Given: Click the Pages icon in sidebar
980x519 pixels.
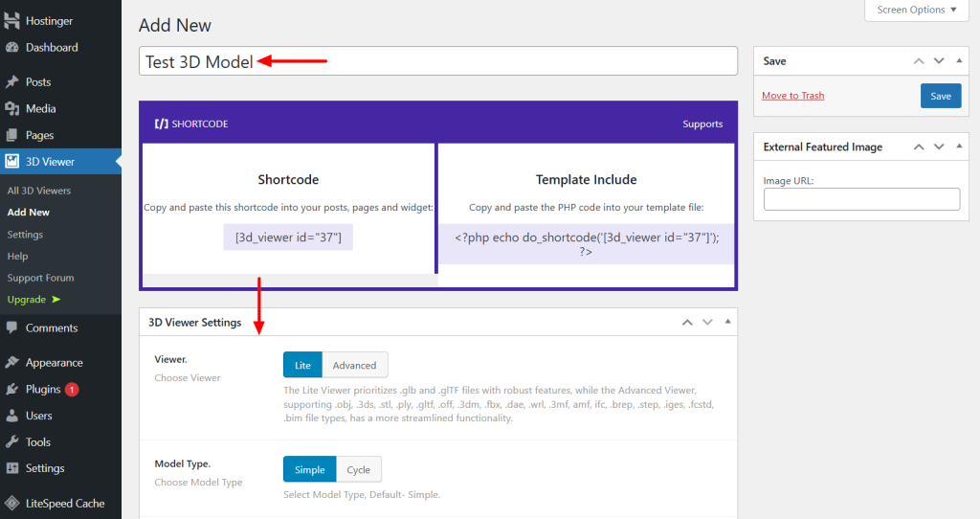Looking at the screenshot, I should click(11, 135).
